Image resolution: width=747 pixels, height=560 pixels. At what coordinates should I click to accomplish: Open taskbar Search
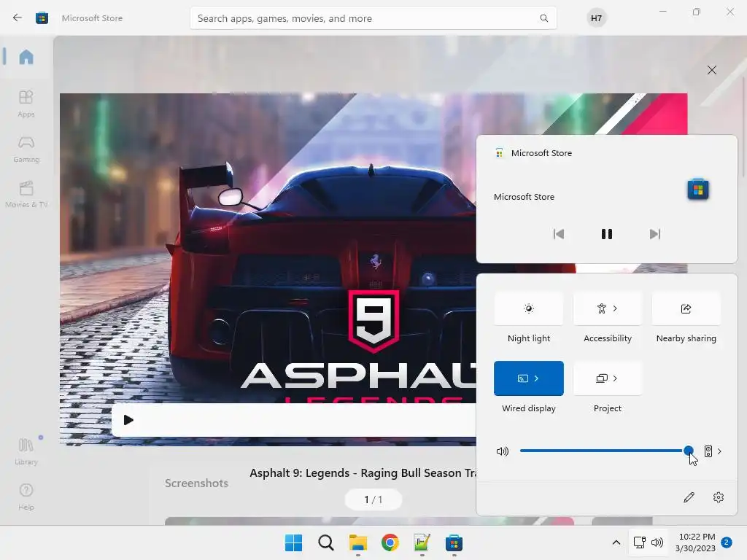326,542
